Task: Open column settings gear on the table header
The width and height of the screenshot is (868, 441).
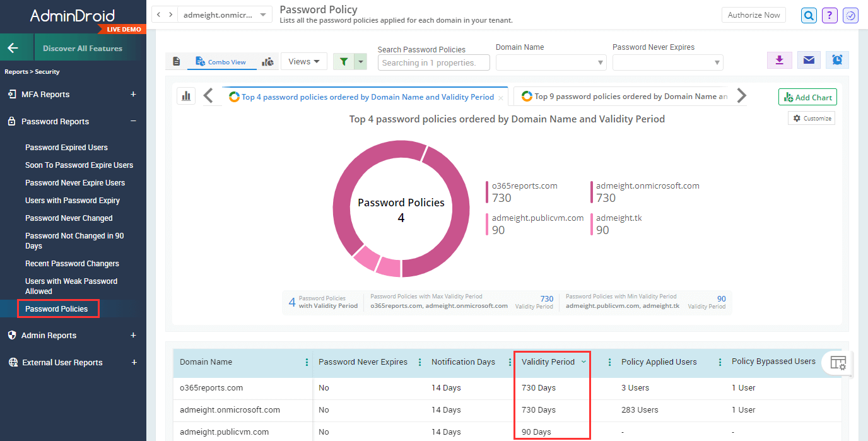Action: 839,363
